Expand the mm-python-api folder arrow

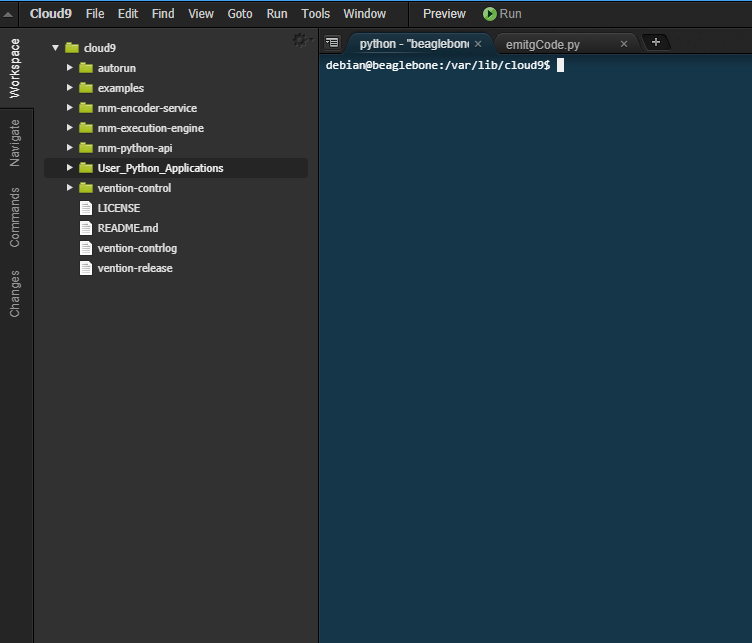(x=70, y=148)
